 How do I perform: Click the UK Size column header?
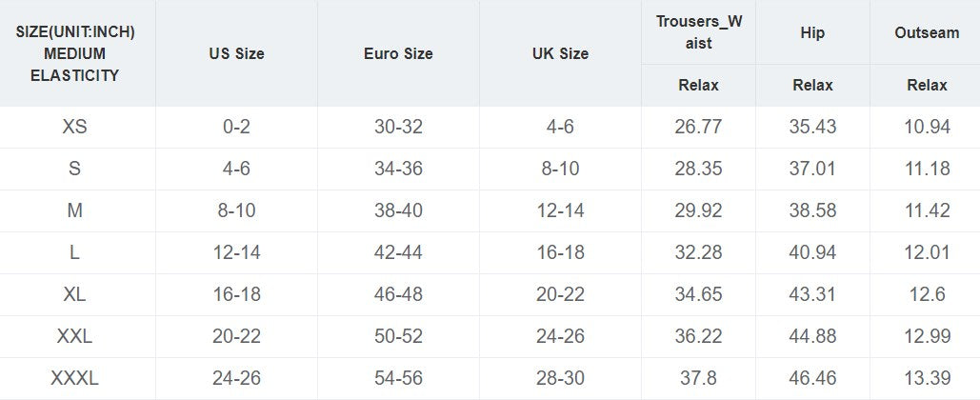(560, 53)
